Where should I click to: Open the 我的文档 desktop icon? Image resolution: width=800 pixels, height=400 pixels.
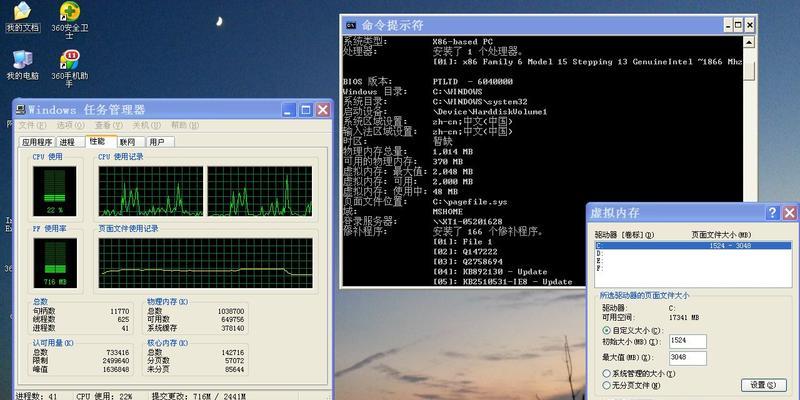coord(22,17)
